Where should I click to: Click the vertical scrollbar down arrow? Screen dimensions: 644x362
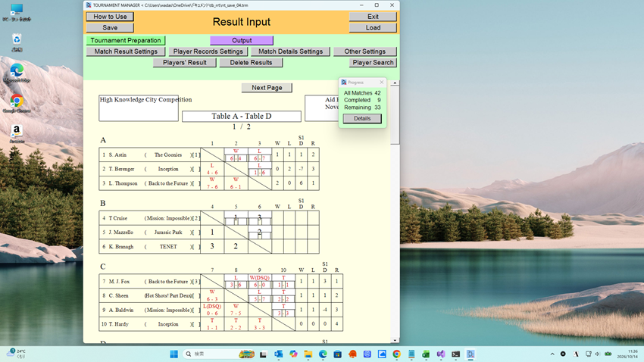(x=395, y=340)
